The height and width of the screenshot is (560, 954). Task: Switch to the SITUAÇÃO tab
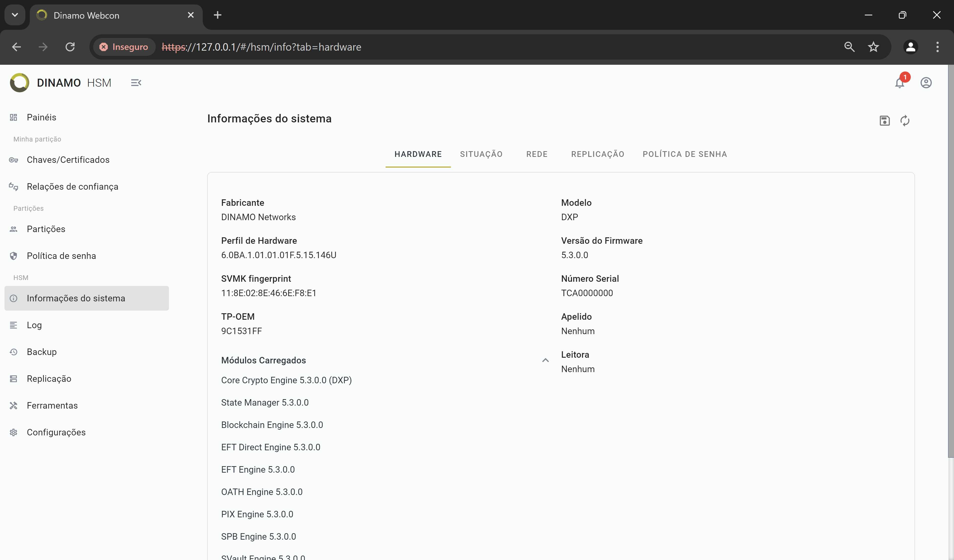481,154
